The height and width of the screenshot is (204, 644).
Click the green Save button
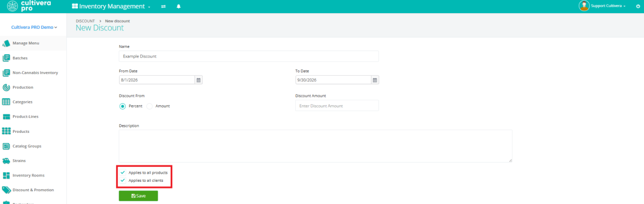tap(138, 196)
